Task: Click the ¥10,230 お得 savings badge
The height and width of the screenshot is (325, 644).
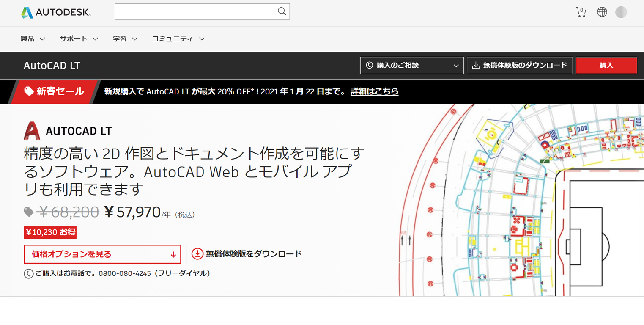Action: 50,232
